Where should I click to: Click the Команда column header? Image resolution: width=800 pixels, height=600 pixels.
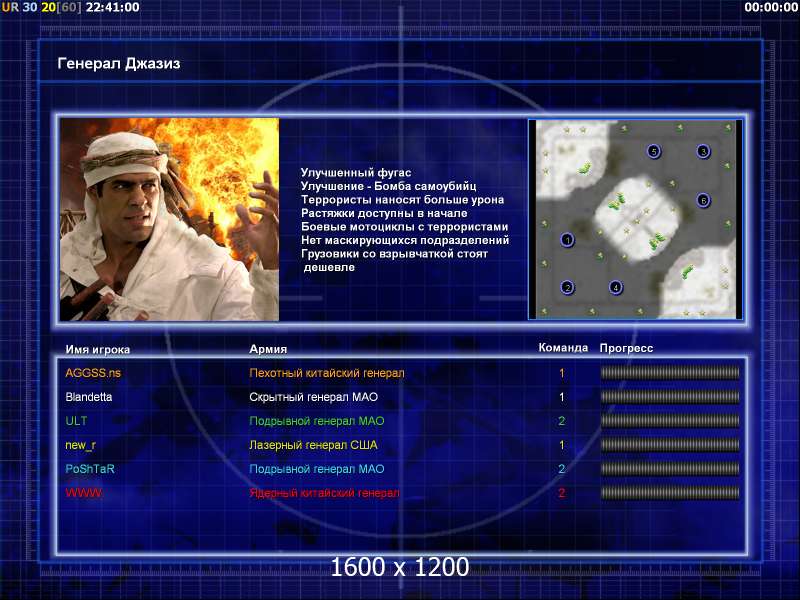pyautogui.click(x=563, y=348)
